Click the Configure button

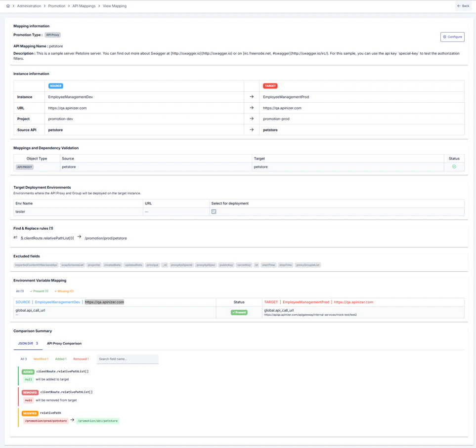452,37
